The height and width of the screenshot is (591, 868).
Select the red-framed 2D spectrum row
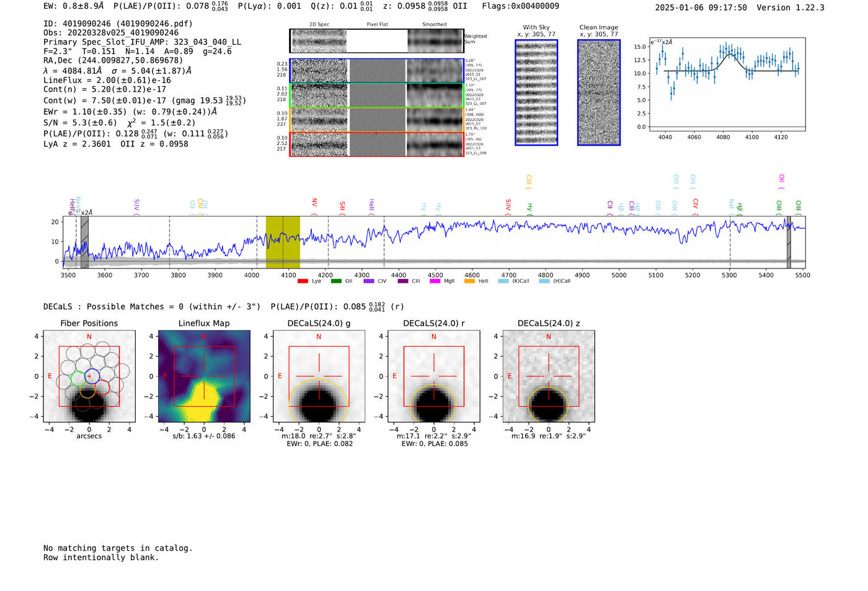click(377, 144)
